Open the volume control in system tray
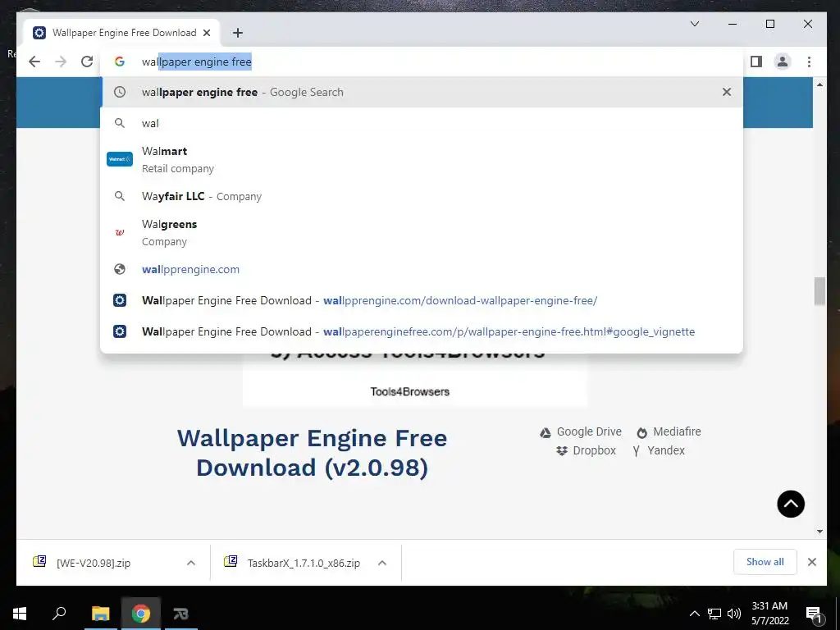The height and width of the screenshot is (630, 840). (734, 614)
